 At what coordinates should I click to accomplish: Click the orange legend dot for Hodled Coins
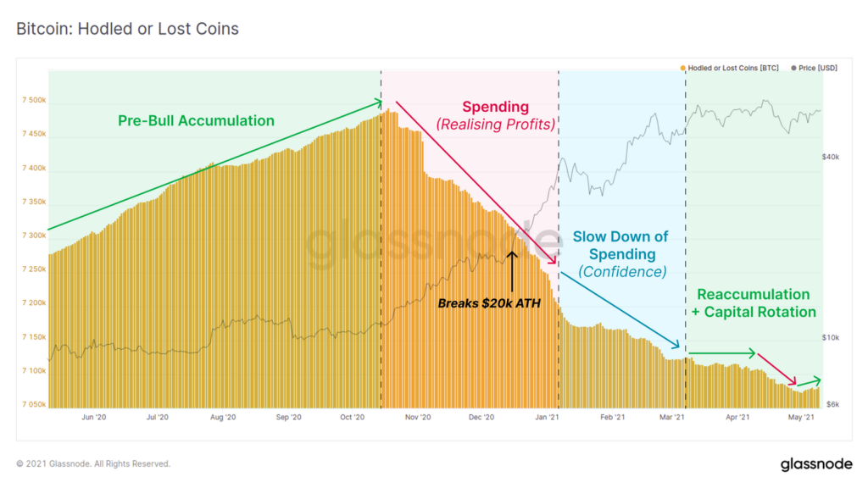[x=682, y=68]
